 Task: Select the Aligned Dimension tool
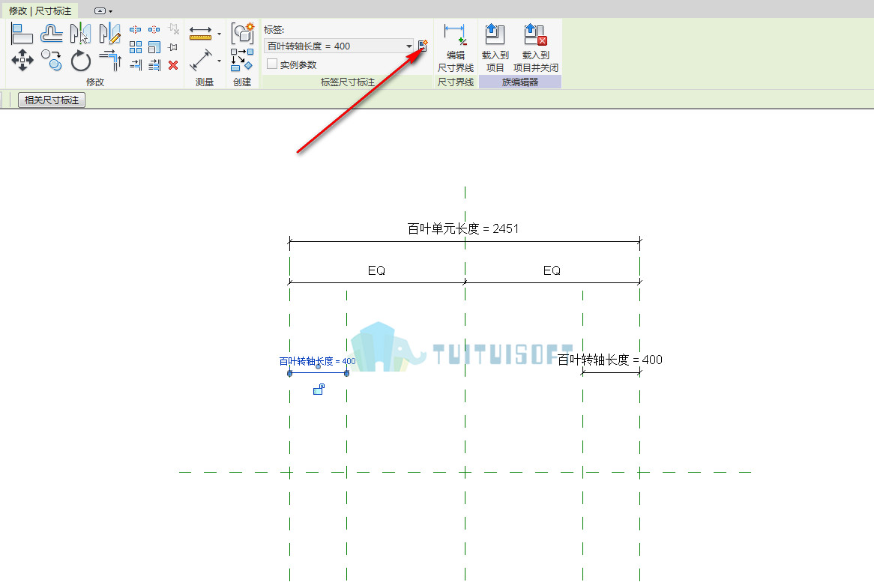(x=200, y=60)
